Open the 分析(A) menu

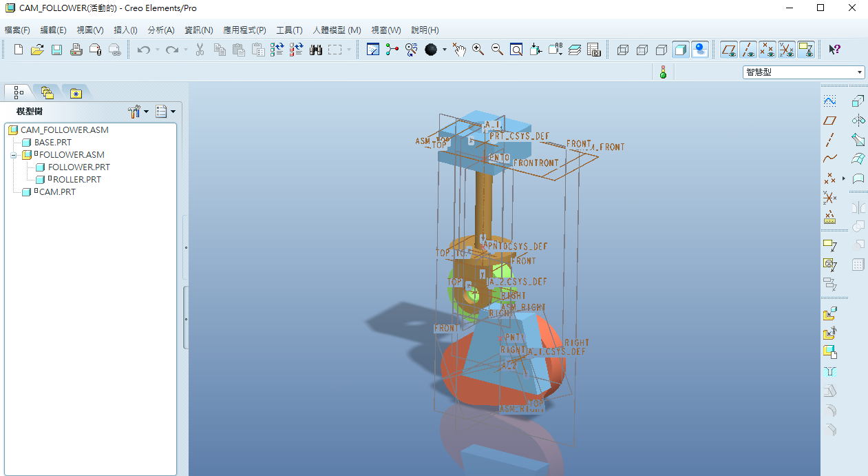[161, 30]
